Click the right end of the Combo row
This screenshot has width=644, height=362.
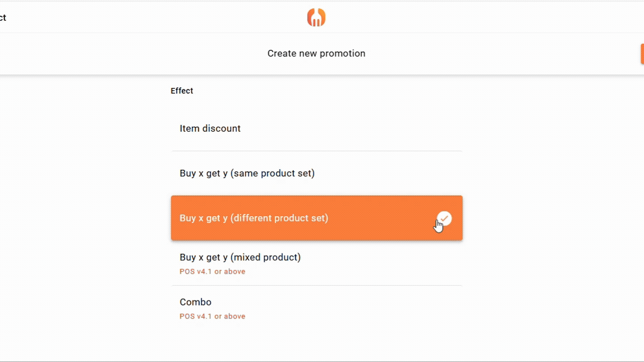(x=444, y=308)
